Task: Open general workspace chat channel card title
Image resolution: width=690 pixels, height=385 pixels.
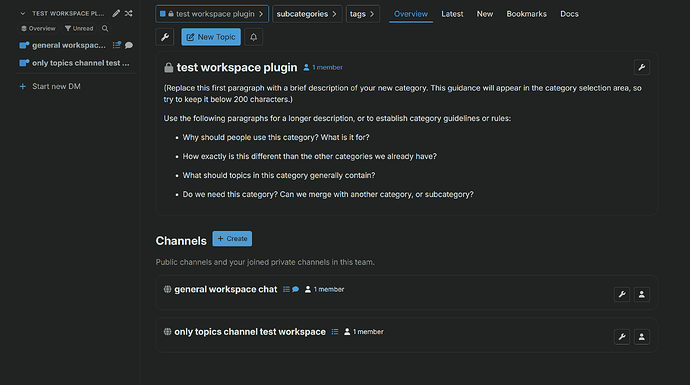Action: pos(226,289)
